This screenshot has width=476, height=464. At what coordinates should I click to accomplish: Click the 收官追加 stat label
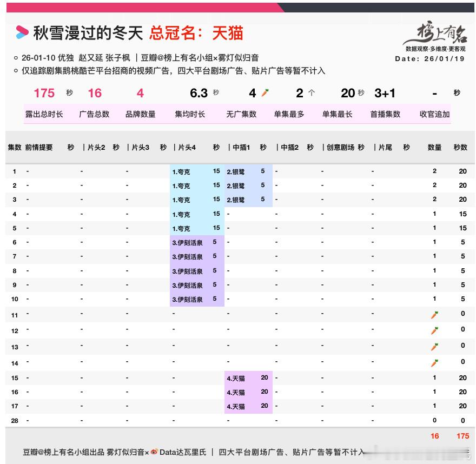pyautogui.click(x=435, y=114)
